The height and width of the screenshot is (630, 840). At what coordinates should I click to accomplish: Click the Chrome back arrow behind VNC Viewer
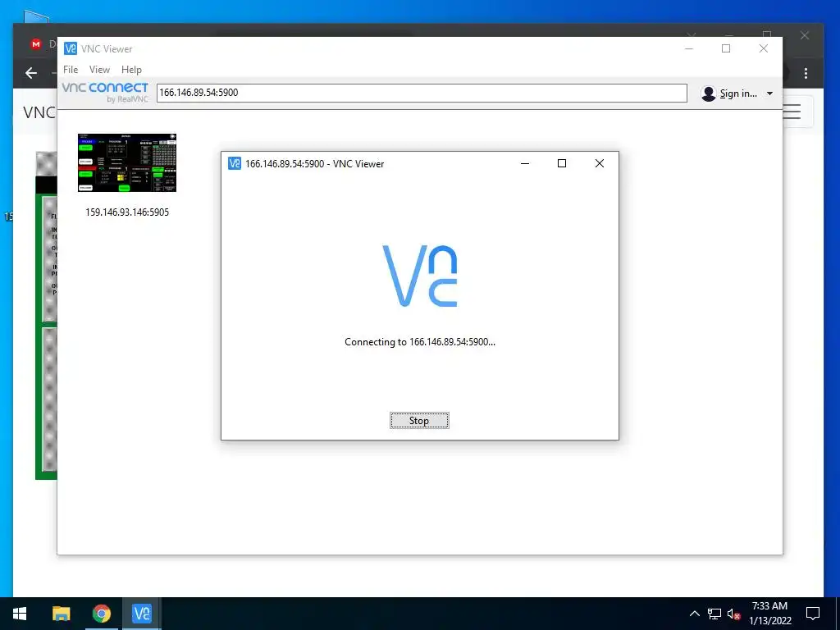(x=31, y=73)
